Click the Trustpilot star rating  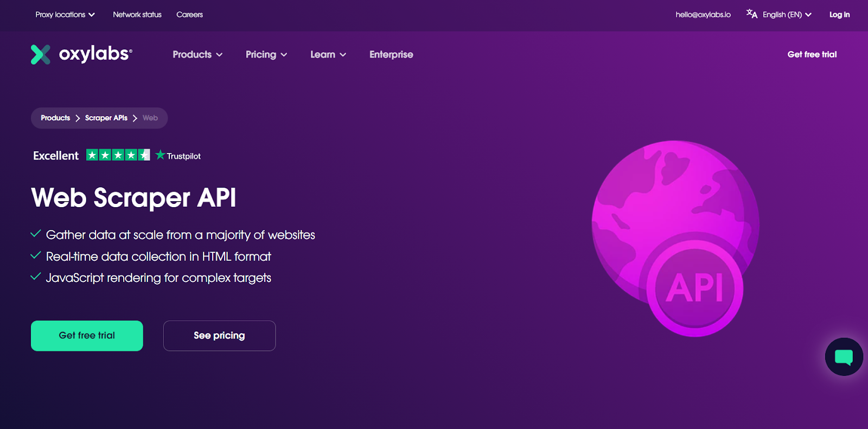point(118,155)
